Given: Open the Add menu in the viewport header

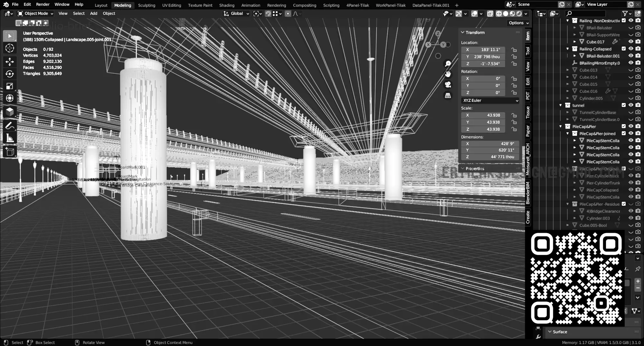Looking at the screenshot, I should pos(93,14).
